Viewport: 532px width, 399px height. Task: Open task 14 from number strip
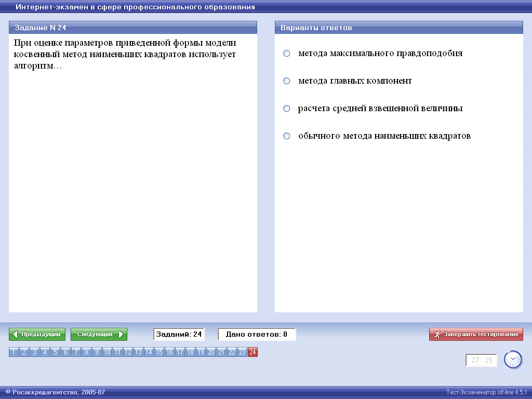149,352
